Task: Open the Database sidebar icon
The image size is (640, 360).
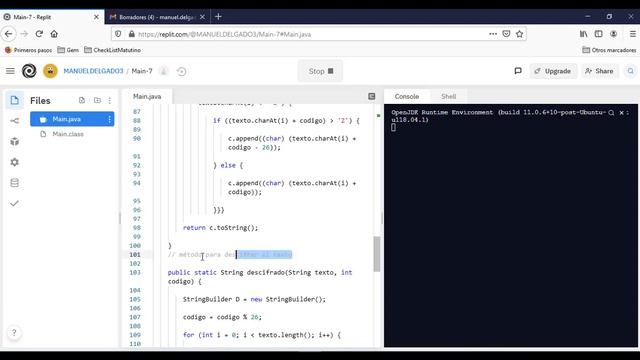Action: (14, 182)
